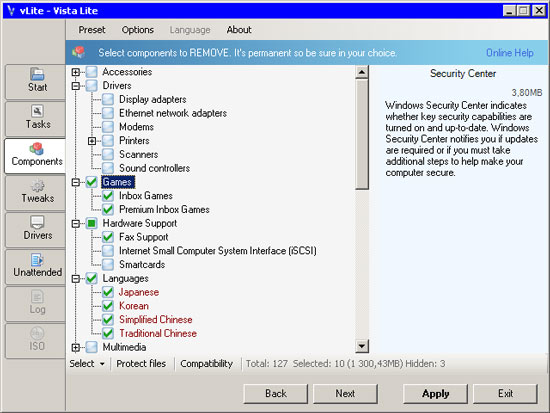Expand the Accessories tree node
The image size is (550, 413).
[75, 72]
